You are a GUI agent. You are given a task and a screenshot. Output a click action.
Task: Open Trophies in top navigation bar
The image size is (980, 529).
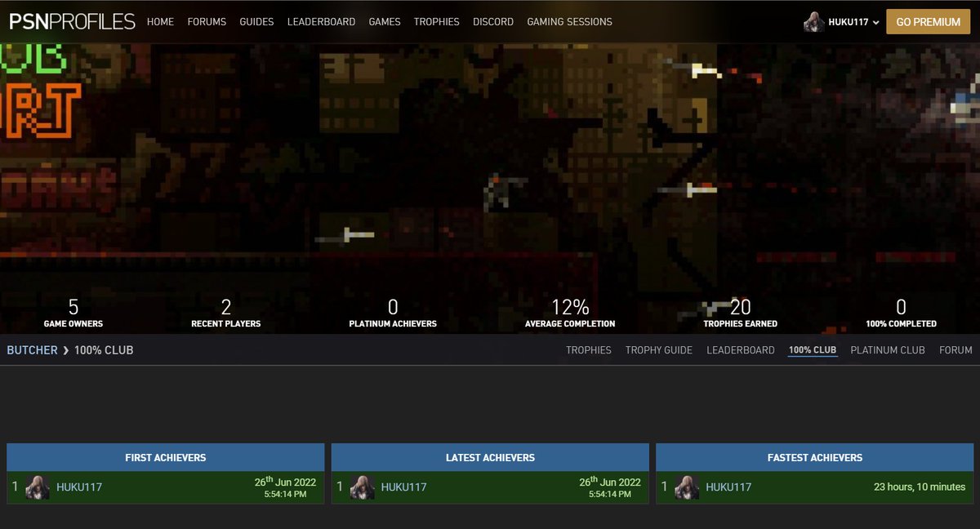point(437,22)
